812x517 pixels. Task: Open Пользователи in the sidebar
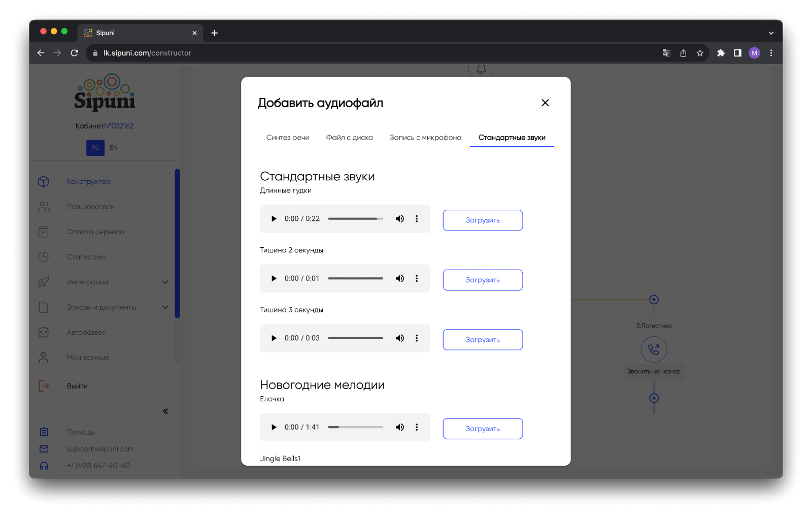pos(91,207)
